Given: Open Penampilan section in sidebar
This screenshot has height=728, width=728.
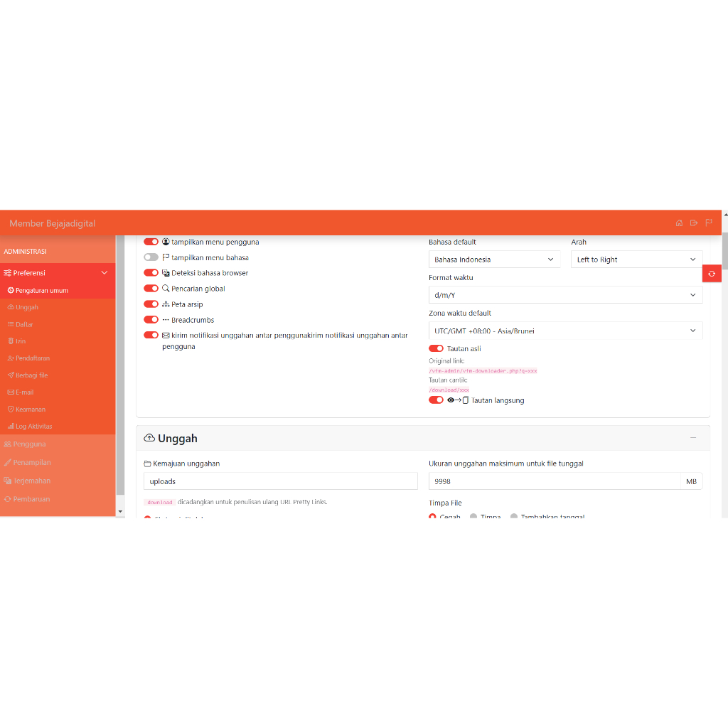Looking at the screenshot, I should coord(58,462).
